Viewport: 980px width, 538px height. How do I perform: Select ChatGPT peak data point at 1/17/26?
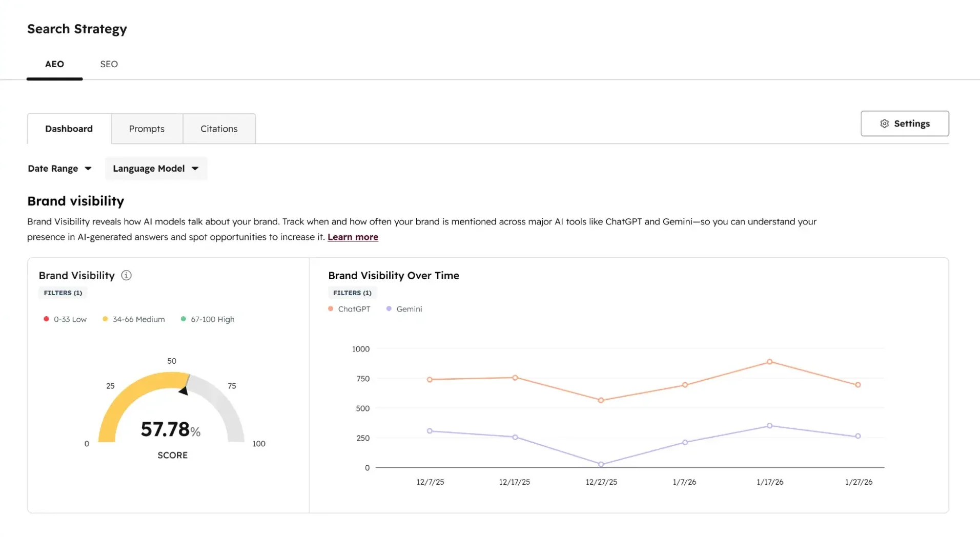coord(770,362)
